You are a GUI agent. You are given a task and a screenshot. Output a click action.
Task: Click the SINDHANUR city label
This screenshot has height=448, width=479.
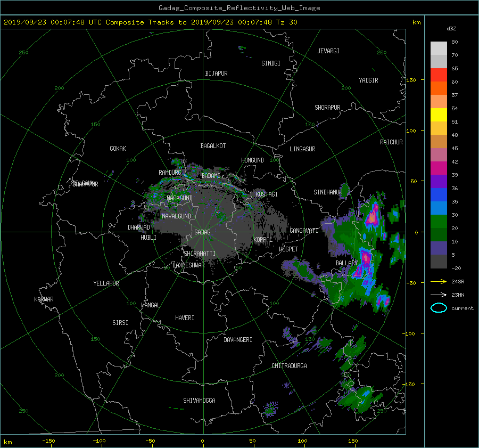point(328,192)
